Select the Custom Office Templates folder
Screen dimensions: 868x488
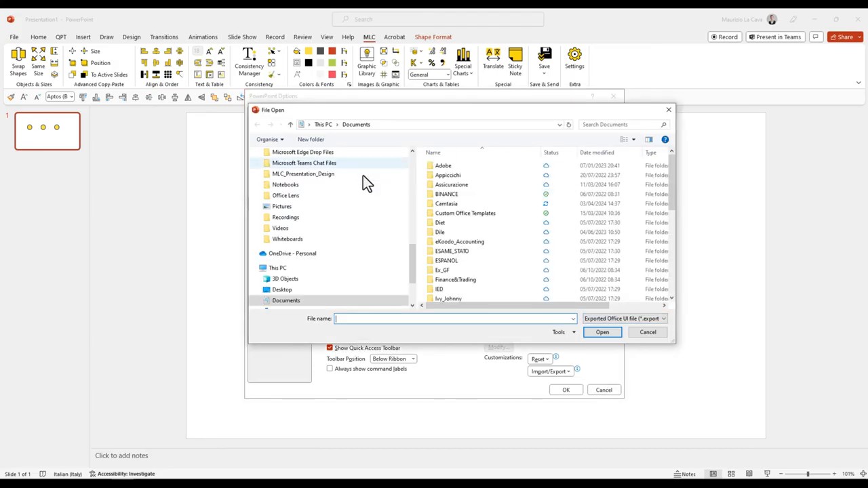pos(465,213)
